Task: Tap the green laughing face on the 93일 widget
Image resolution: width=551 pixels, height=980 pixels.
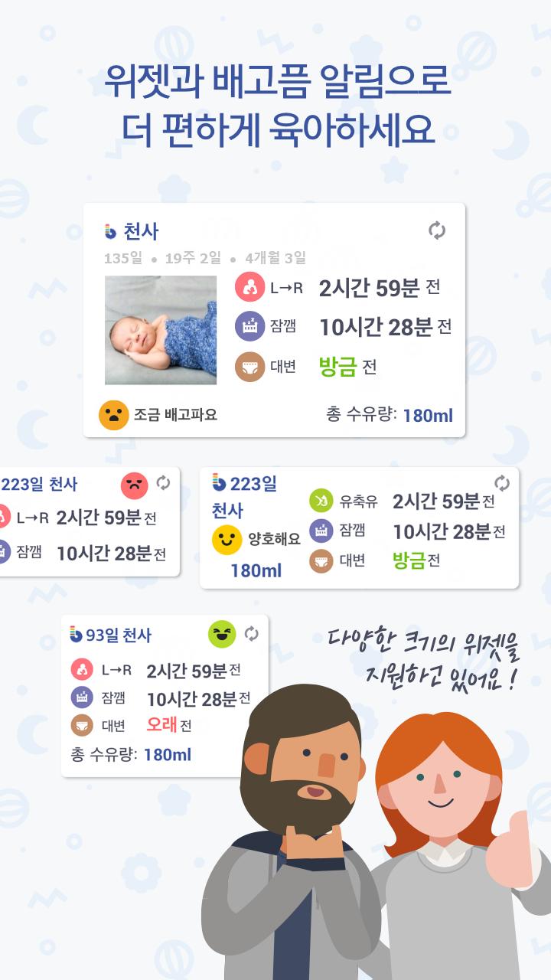Action: click(222, 634)
